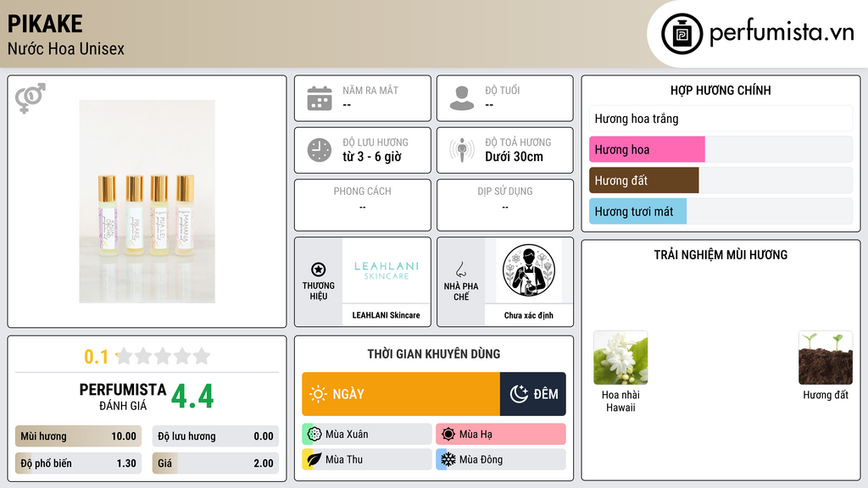This screenshot has width=868, height=488.
Task: Click the NĂM RA MẮT label
Action: click(x=370, y=90)
